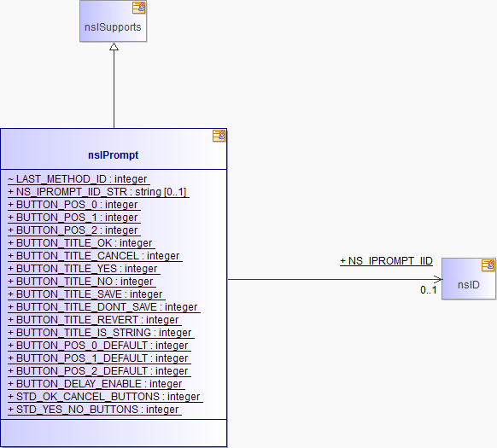The image size is (497, 448).
Task: Select the nsIPrompt class title
Action: pyautogui.click(x=114, y=155)
